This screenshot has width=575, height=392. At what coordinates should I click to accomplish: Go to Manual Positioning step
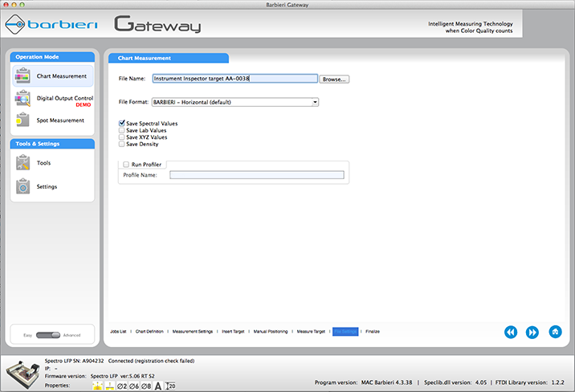pyautogui.click(x=271, y=332)
